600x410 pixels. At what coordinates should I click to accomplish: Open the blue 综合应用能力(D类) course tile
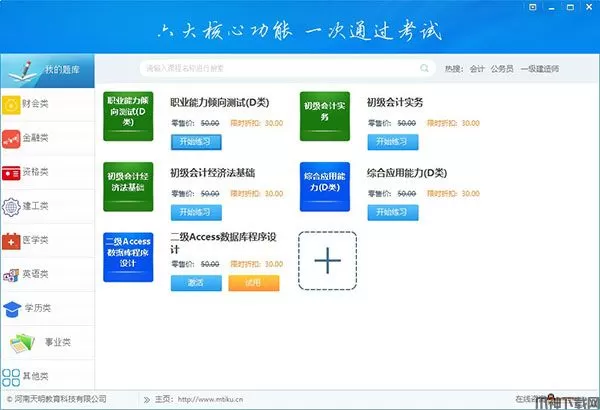(x=325, y=187)
